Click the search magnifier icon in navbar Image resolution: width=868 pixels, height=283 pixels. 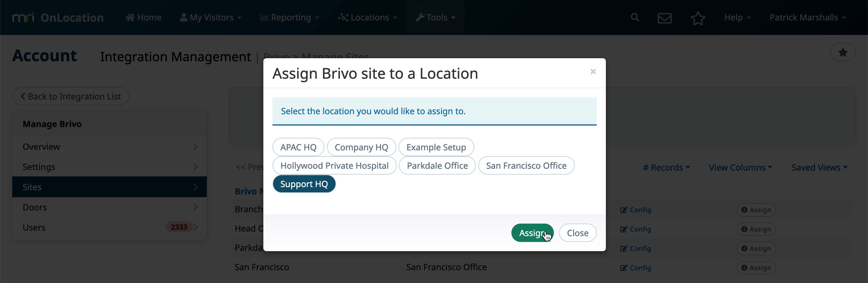click(635, 17)
